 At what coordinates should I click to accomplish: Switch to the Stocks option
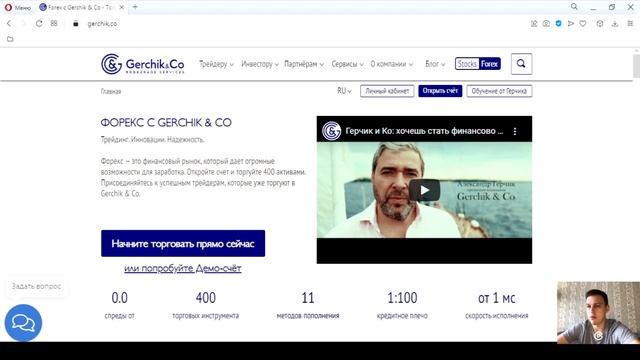click(467, 64)
